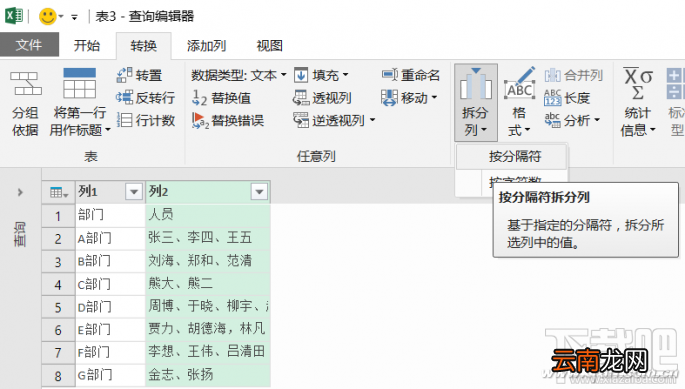Viewport: 685px width, 389px height.
Task: Click the table corner menu icon
Action: pos(59,192)
